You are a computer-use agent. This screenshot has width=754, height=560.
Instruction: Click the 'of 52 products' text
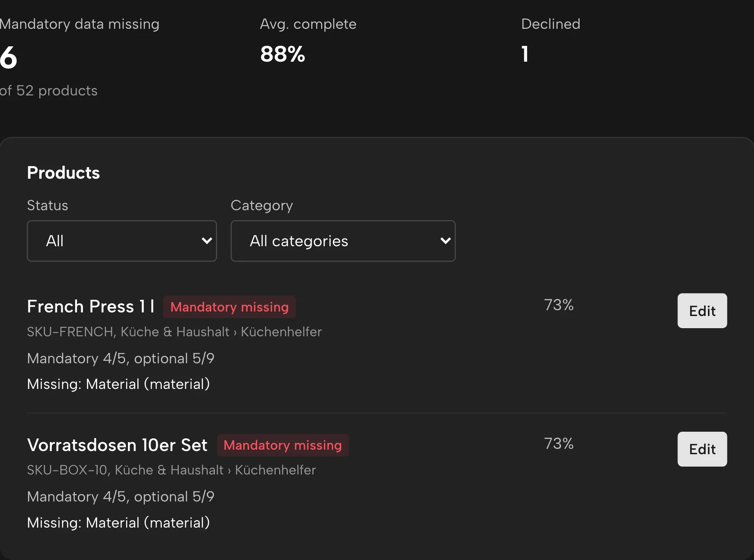[x=48, y=90]
